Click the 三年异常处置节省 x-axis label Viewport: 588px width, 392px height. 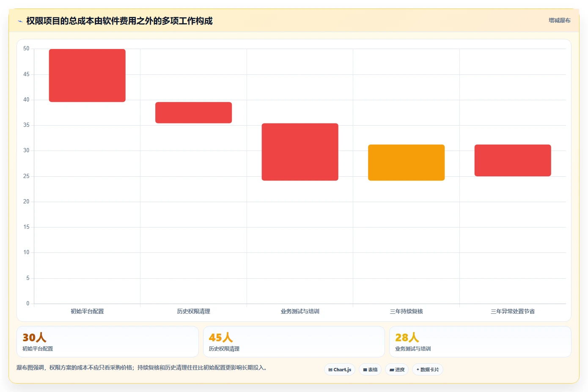tap(513, 311)
